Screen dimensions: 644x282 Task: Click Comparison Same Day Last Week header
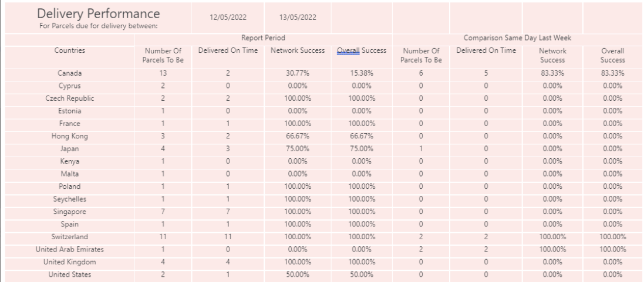(x=518, y=38)
